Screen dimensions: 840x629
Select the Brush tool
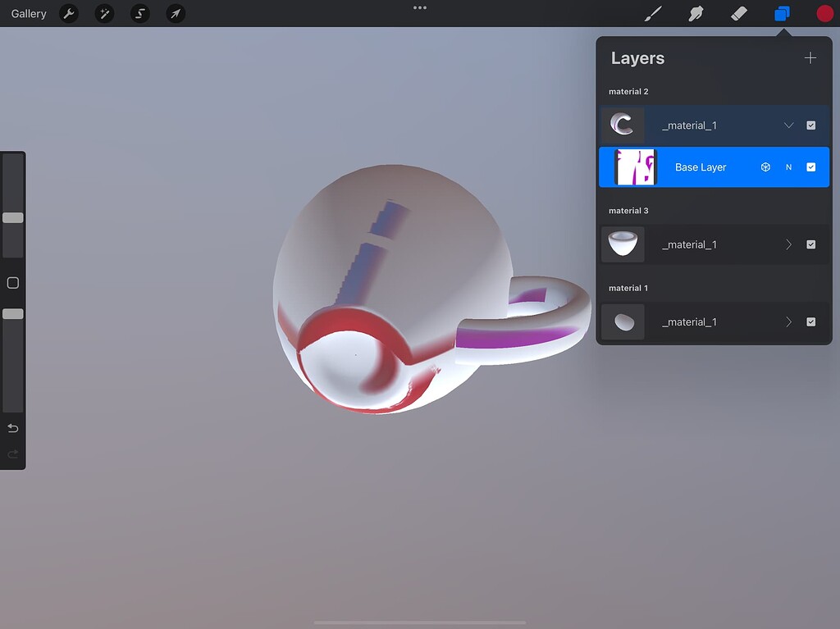pyautogui.click(x=653, y=13)
